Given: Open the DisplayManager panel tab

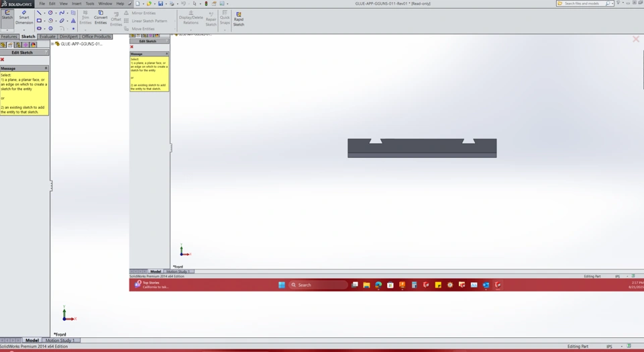Looking at the screenshot, I should pos(33,45).
